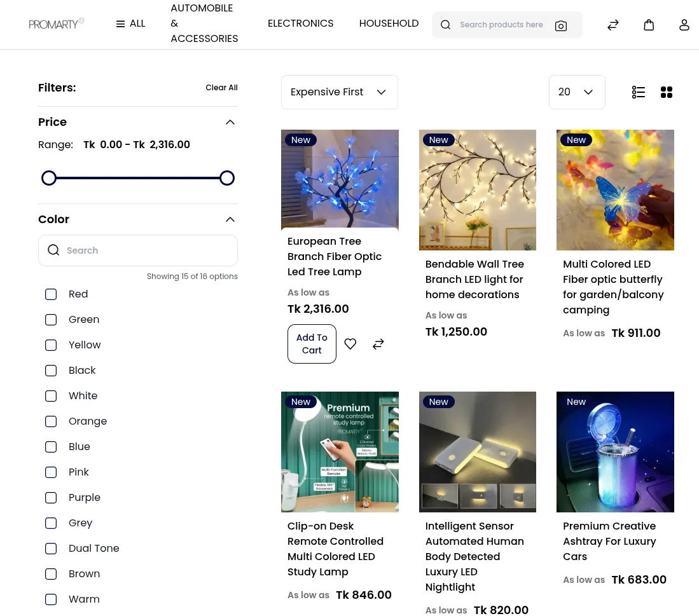Open Multi Colored LED Fiber optic butterfly title
Image resolution: width=699 pixels, height=616 pixels.
point(613,287)
